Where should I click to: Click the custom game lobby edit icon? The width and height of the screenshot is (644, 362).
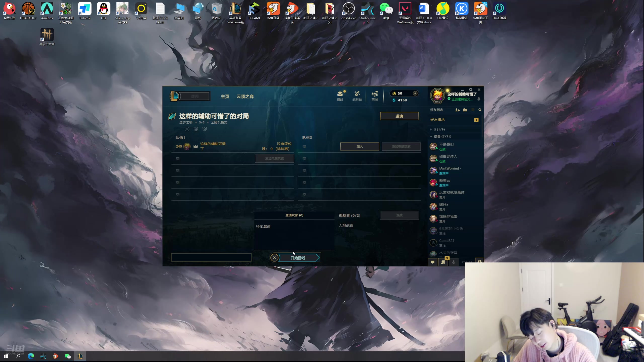172,116
